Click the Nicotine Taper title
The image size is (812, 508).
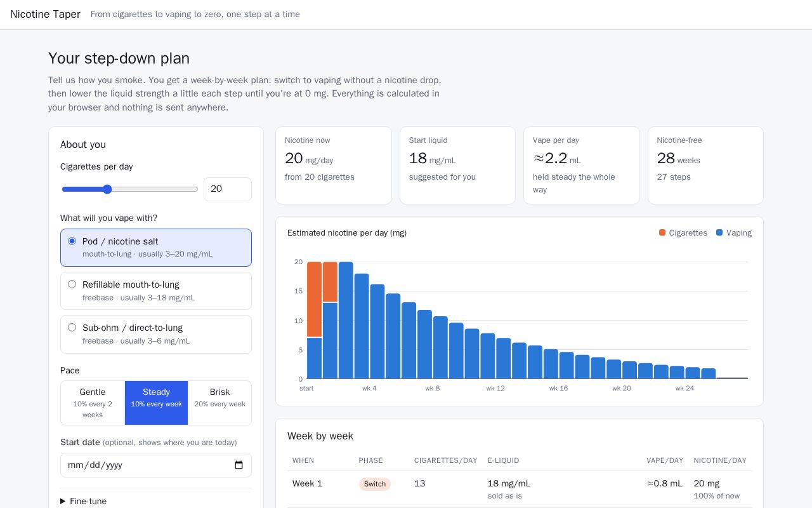(45, 14)
